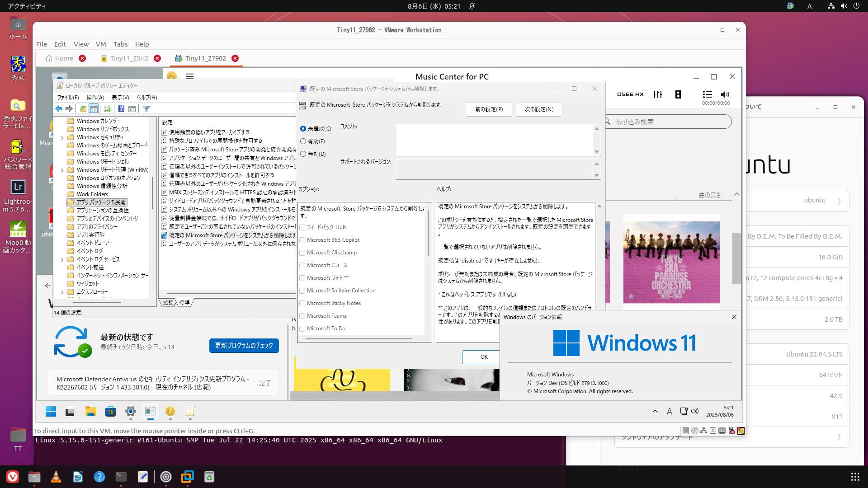868x488 pixels.
Task: Select the 未構成(C) radio button
Action: (303, 129)
